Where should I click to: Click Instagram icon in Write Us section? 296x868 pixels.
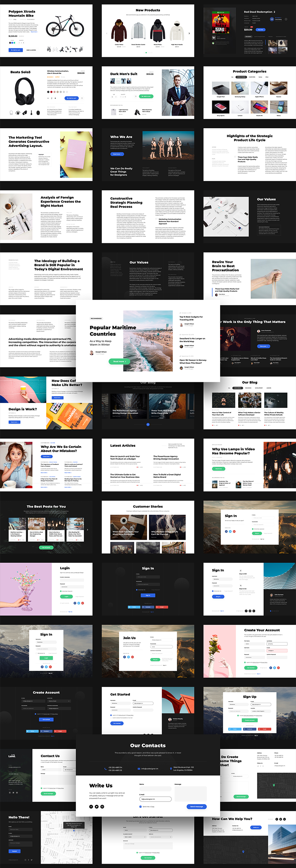[102, 807]
